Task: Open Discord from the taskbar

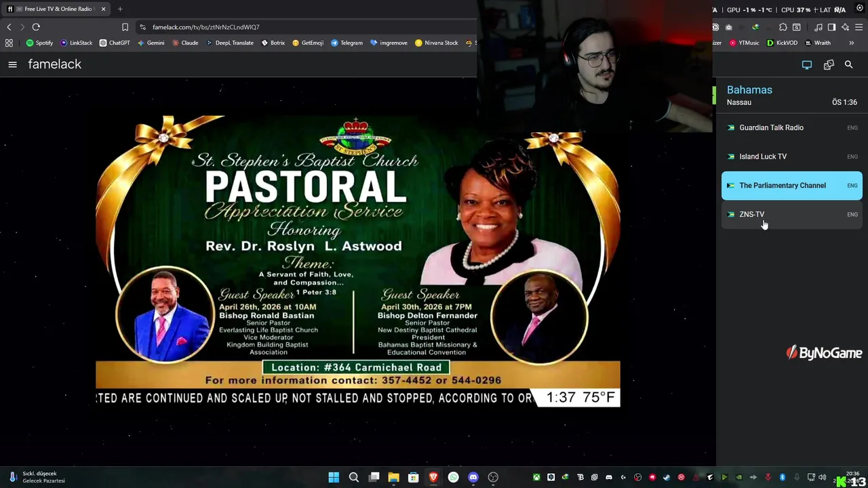Action: pyautogui.click(x=473, y=477)
